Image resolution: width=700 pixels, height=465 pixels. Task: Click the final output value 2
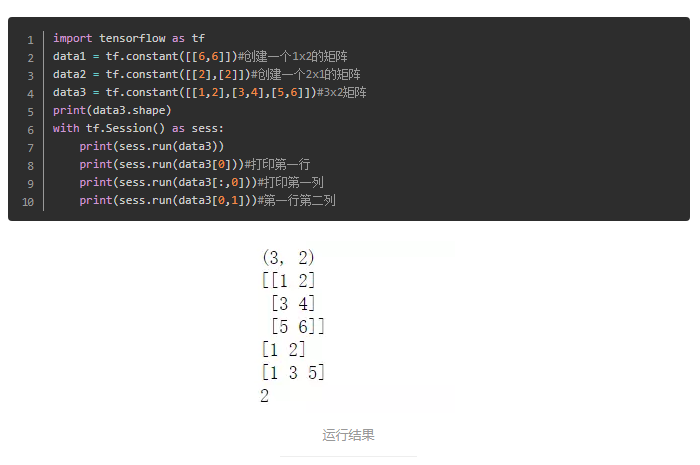(265, 395)
